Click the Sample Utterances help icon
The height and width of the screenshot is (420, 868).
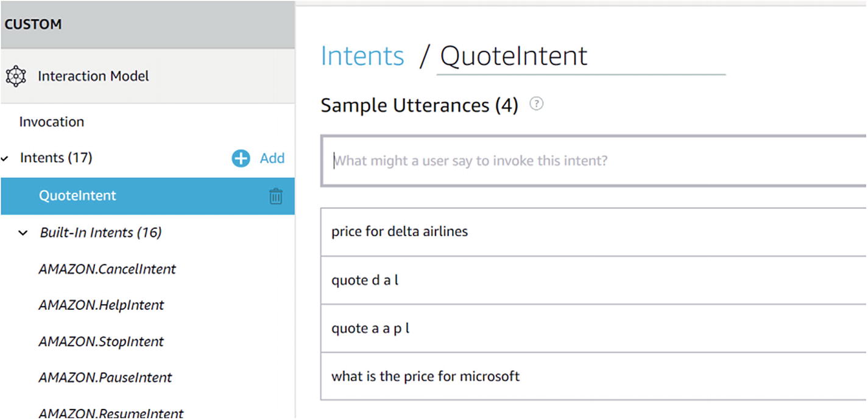pyautogui.click(x=536, y=104)
